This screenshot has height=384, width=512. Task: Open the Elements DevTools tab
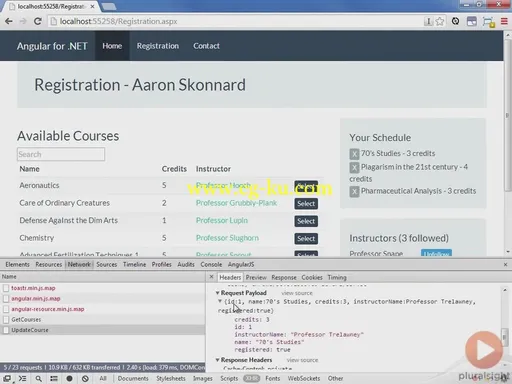click(x=17, y=264)
